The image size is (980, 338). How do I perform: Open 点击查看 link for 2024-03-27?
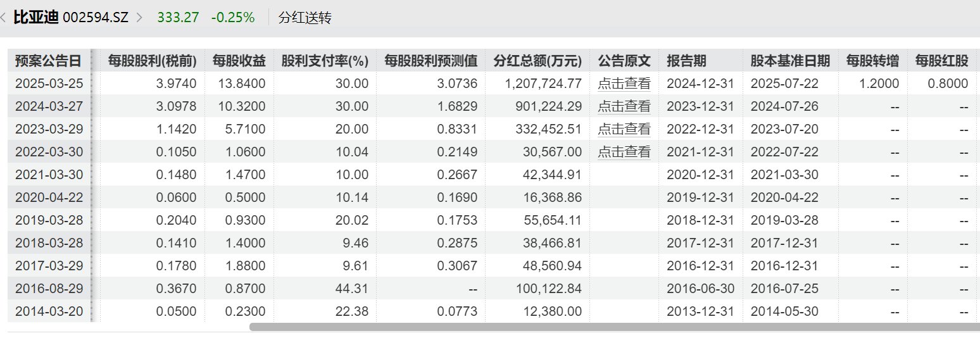click(624, 106)
